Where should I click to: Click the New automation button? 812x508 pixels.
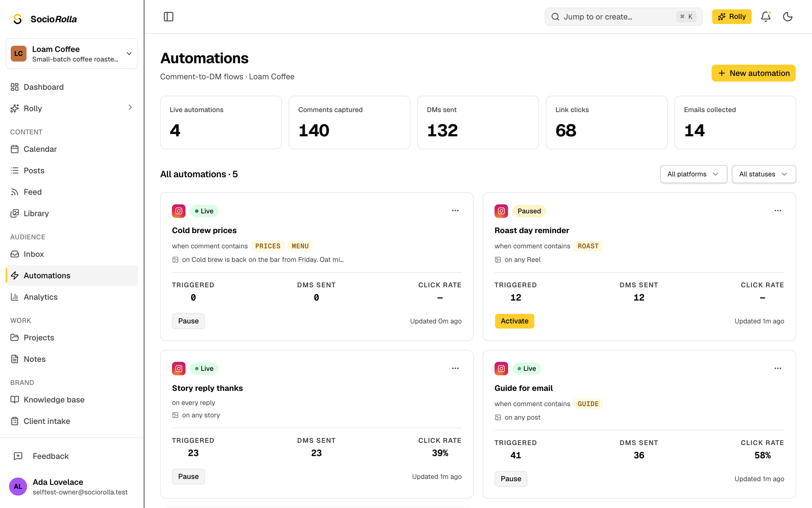pyautogui.click(x=753, y=73)
